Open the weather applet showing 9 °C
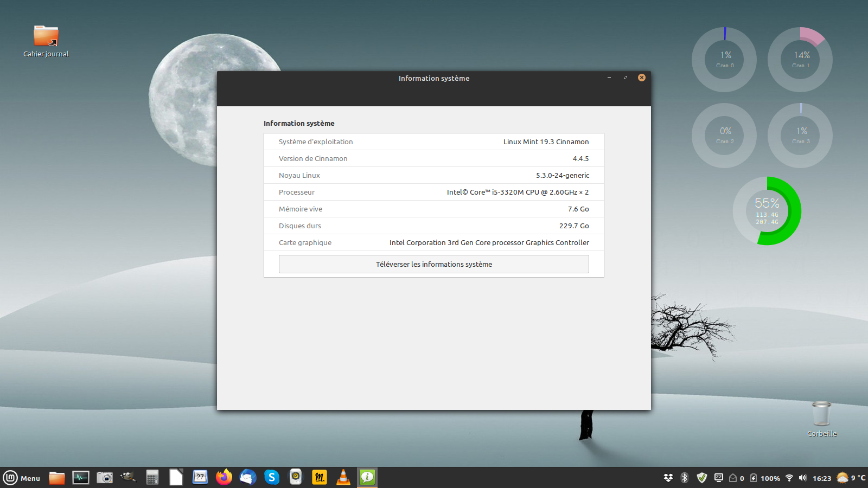868x488 pixels. click(851, 478)
